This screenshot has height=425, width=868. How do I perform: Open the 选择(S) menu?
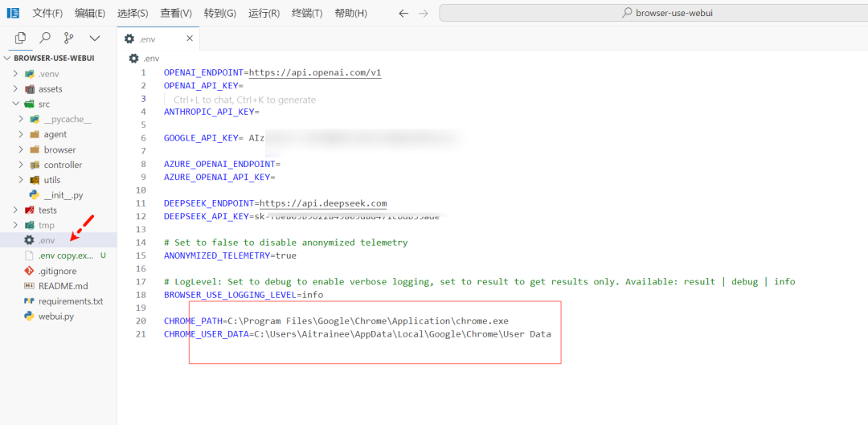(133, 14)
